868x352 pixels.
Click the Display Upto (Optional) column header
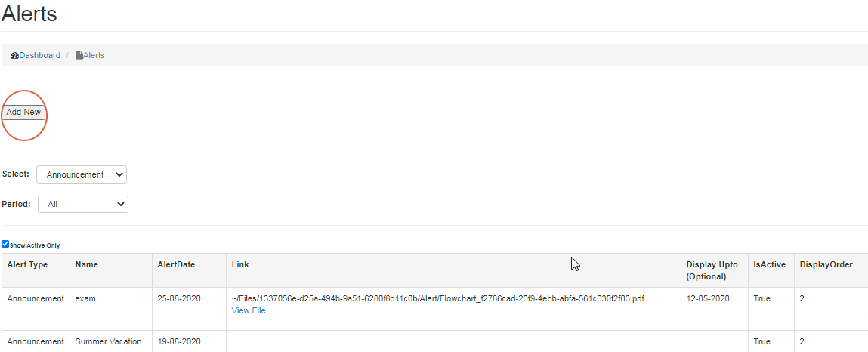pos(712,270)
